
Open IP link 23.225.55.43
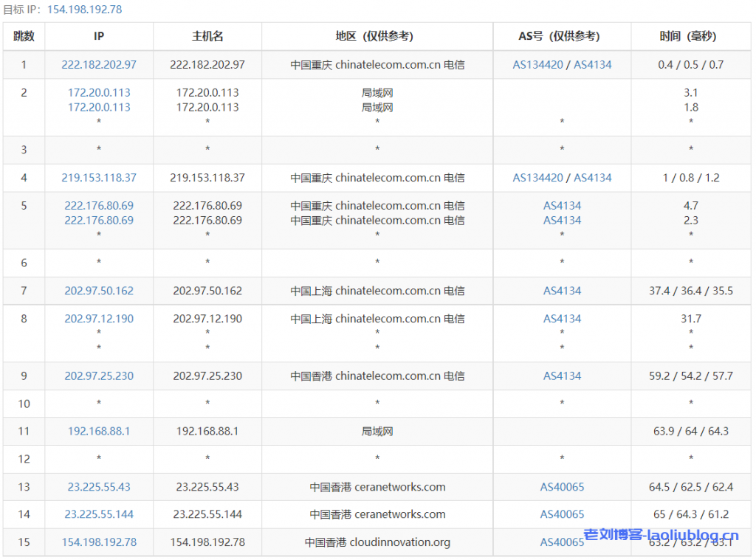tap(99, 487)
